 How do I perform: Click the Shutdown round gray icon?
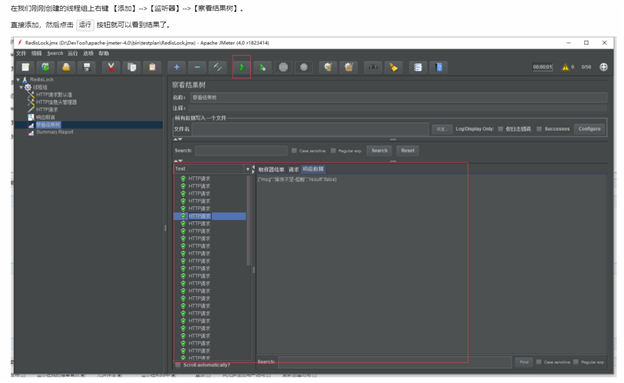tap(304, 67)
